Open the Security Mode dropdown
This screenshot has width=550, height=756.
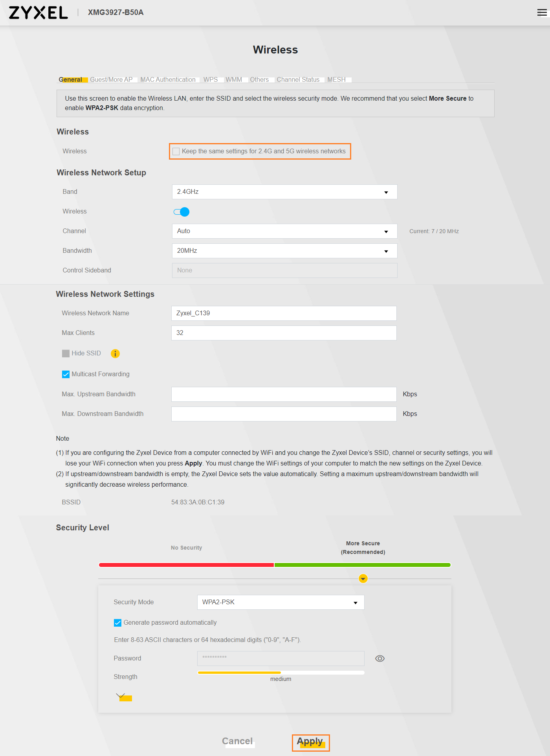click(x=280, y=602)
